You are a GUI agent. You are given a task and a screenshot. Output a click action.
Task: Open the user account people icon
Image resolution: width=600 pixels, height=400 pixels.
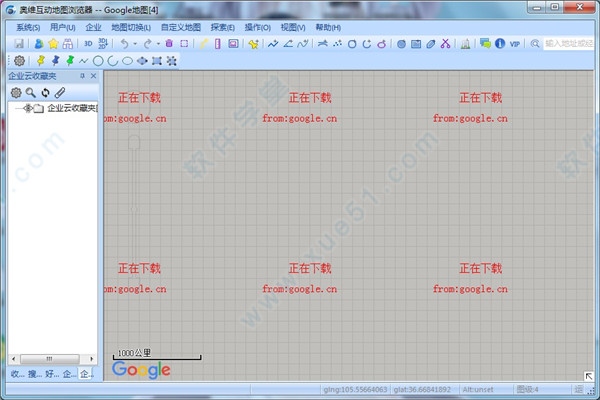pyautogui.click(x=39, y=44)
